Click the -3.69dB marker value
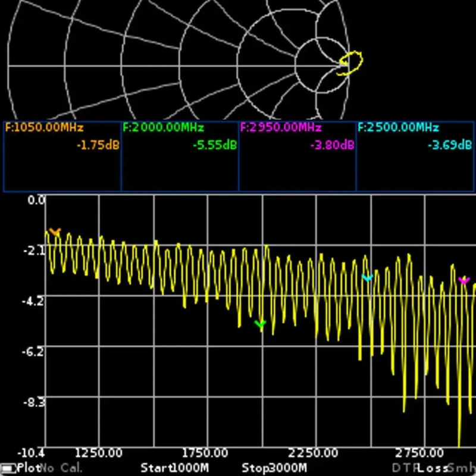 (450, 145)
